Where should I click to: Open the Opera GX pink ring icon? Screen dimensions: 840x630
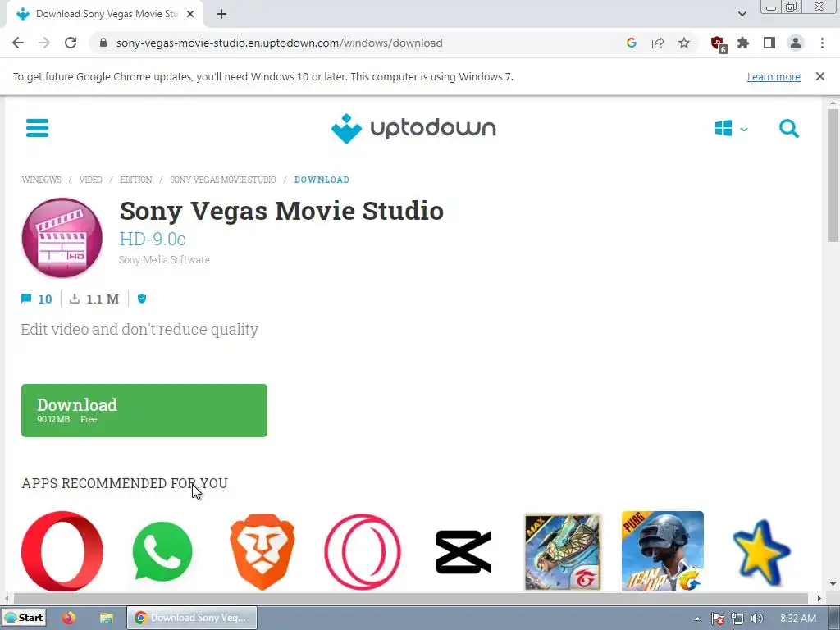pos(362,552)
